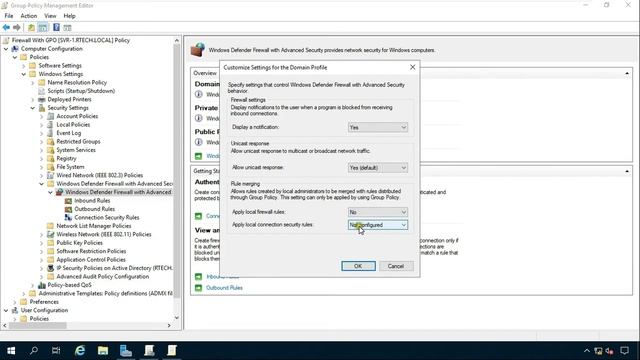640x360 pixels.
Task: Expand the Public Key Policies node
Action: click(42, 243)
